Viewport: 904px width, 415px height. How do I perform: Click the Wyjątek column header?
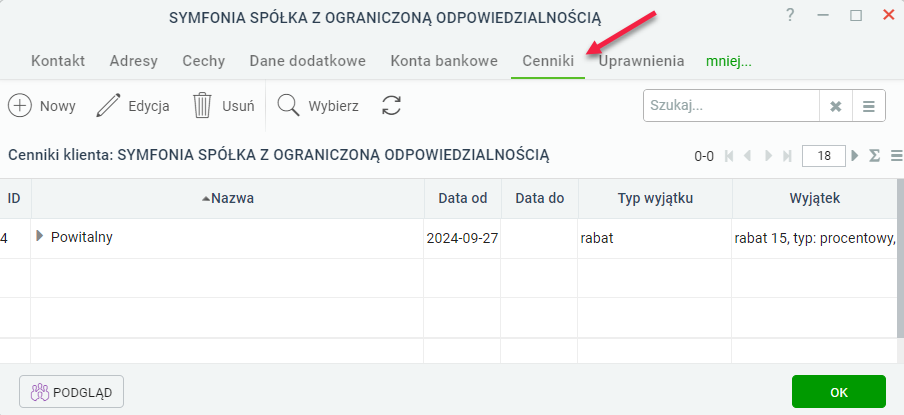815,198
